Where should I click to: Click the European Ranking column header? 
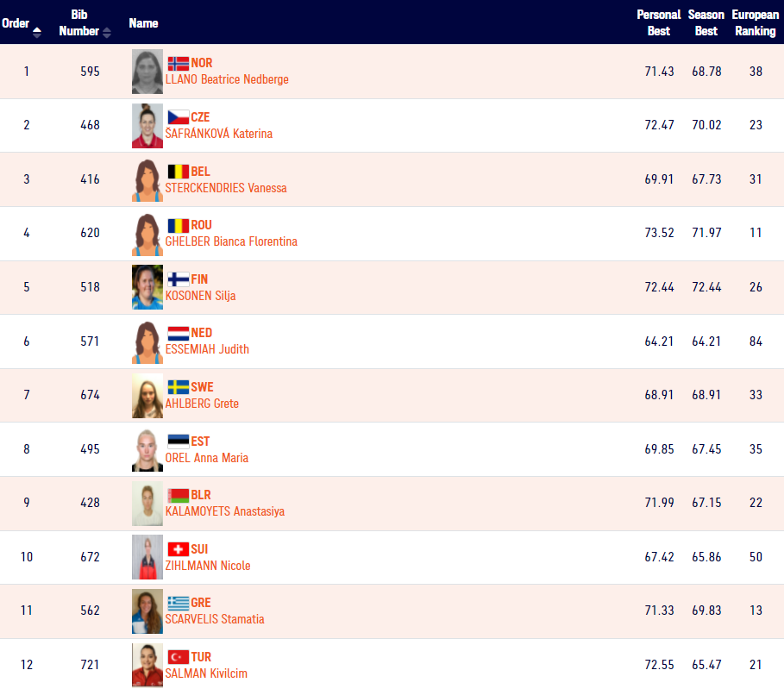tap(755, 23)
